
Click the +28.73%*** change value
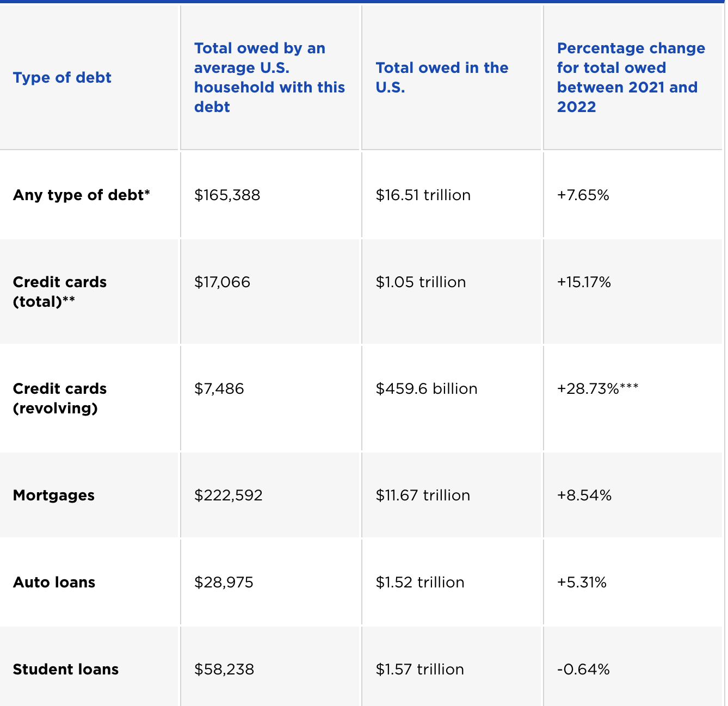(597, 389)
